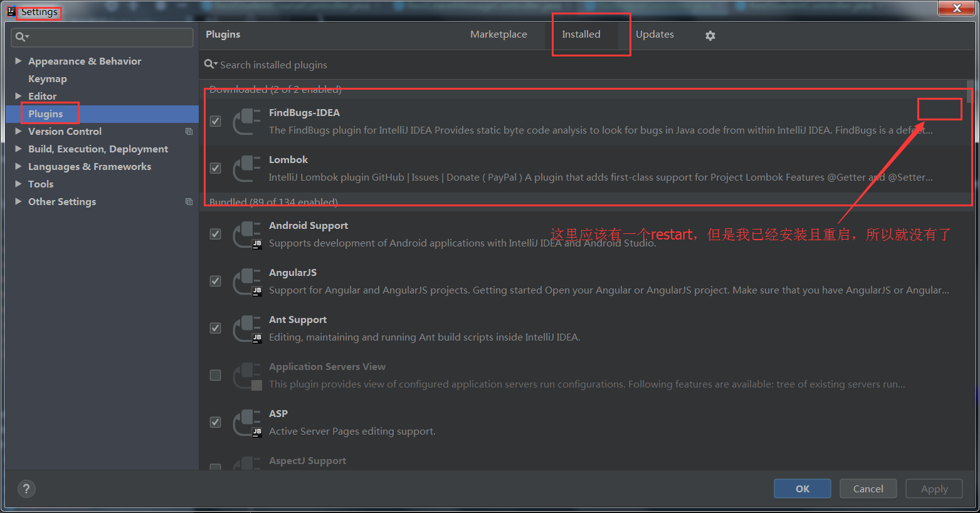Click the AngularJS plugin icon
Image resolution: width=980 pixels, height=513 pixels.
coord(247,282)
